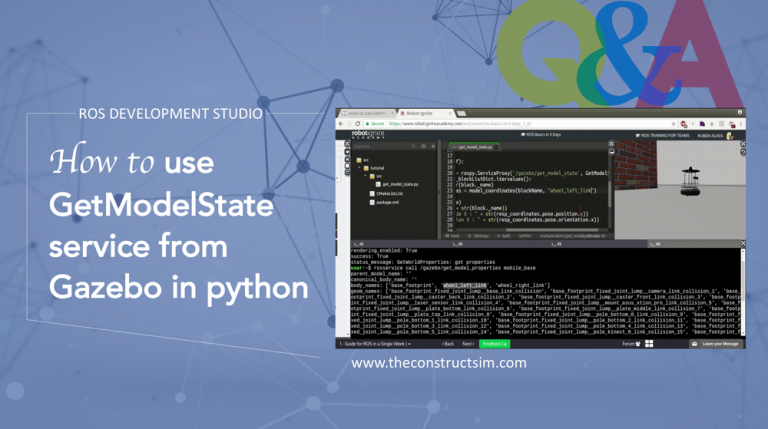Click Split in editor bar
Viewport: 768px width, 429px height.
pyautogui.click(x=504, y=236)
